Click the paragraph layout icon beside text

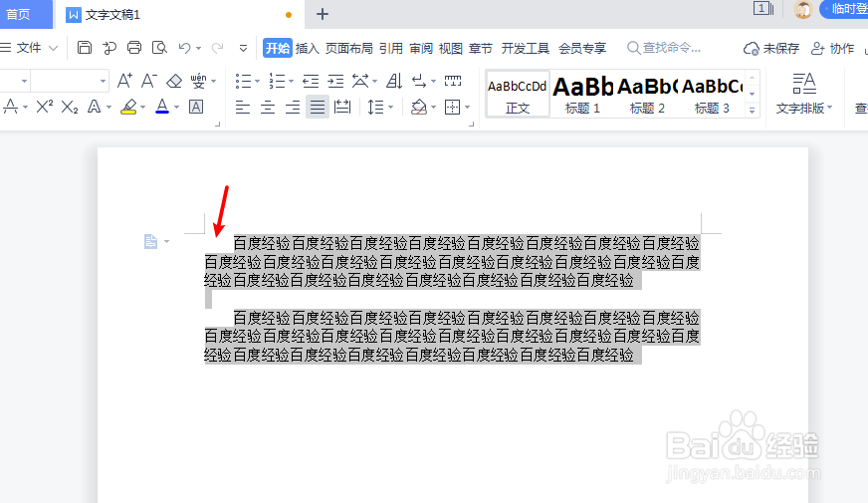150,241
